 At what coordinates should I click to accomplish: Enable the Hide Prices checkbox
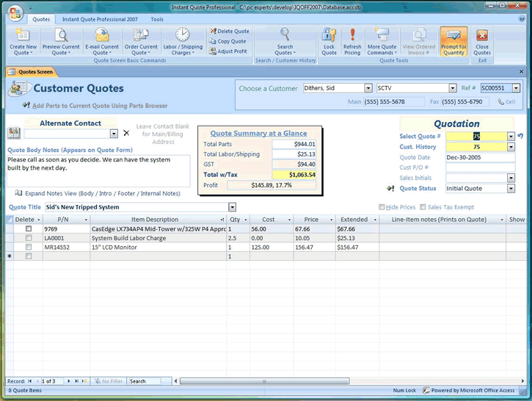tap(382, 208)
